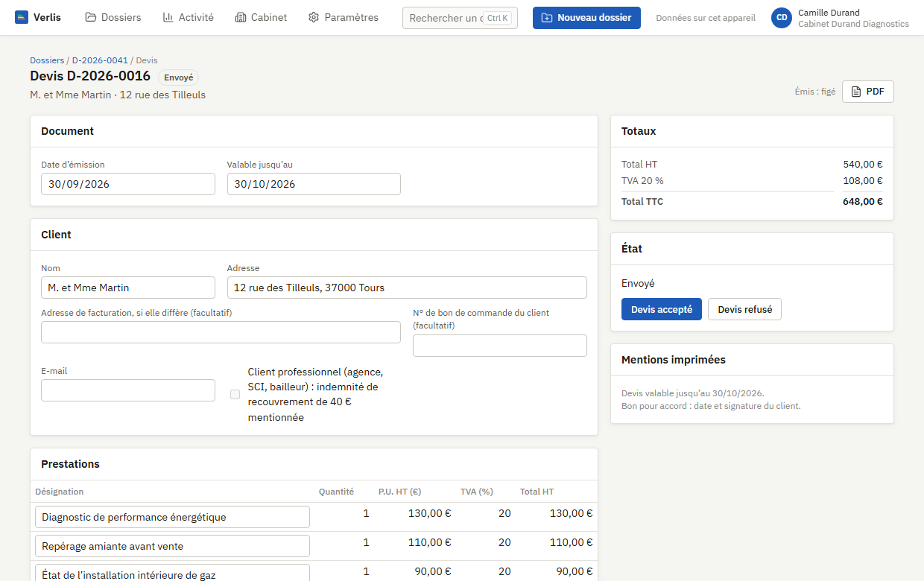Click the PDF document icon
Image resolution: width=924 pixels, height=581 pixels.
(856, 92)
